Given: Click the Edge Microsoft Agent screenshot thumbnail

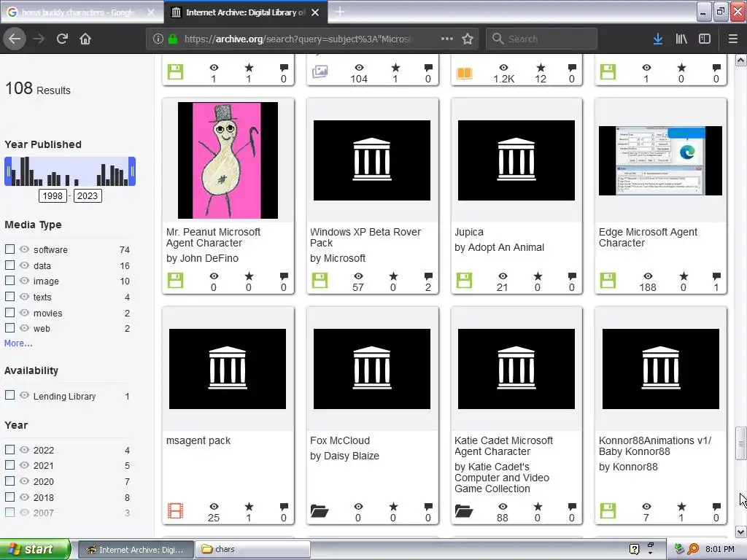Looking at the screenshot, I should (660, 160).
